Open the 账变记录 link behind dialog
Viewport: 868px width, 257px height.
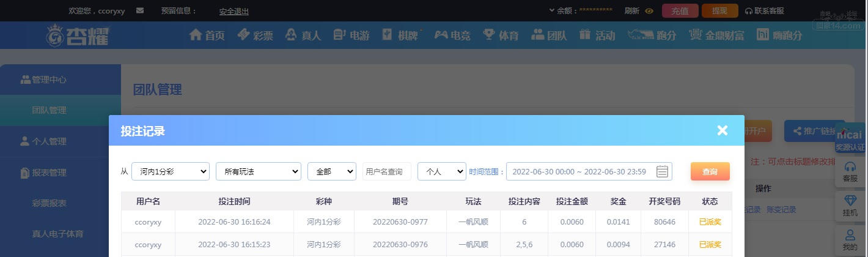click(x=781, y=210)
